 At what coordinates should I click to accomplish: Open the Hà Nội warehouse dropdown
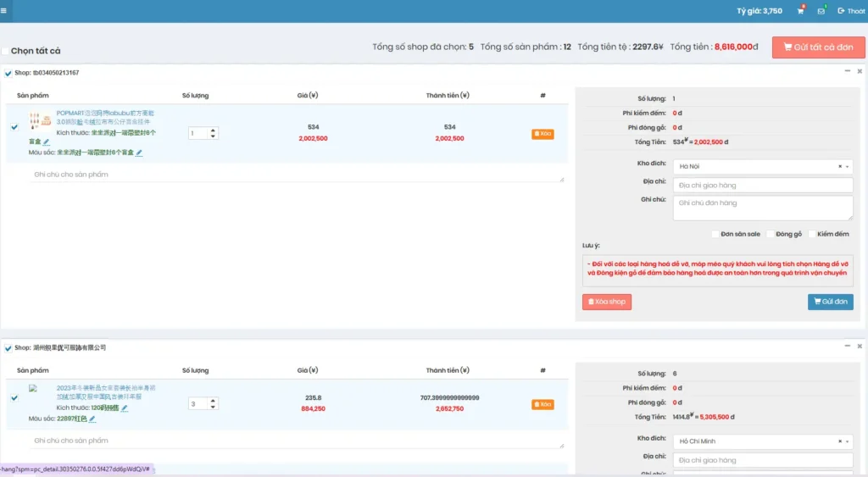(x=763, y=167)
